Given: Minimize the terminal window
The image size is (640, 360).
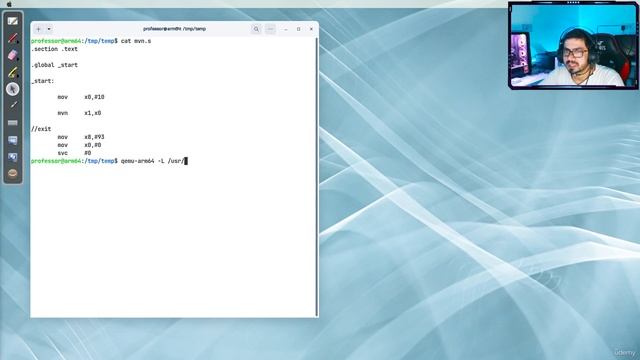Looking at the screenshot, I should 286,29.
